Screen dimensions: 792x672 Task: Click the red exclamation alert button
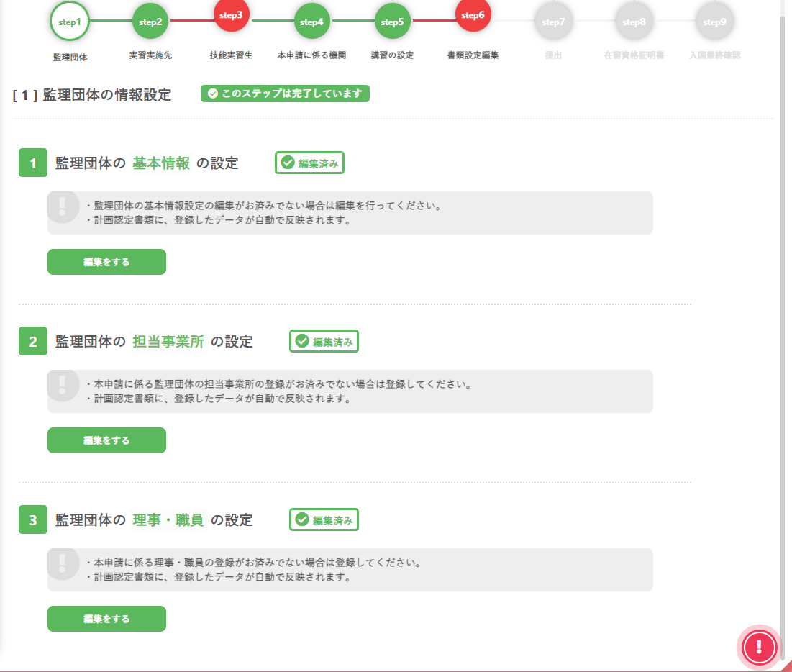tap(760, 647)
